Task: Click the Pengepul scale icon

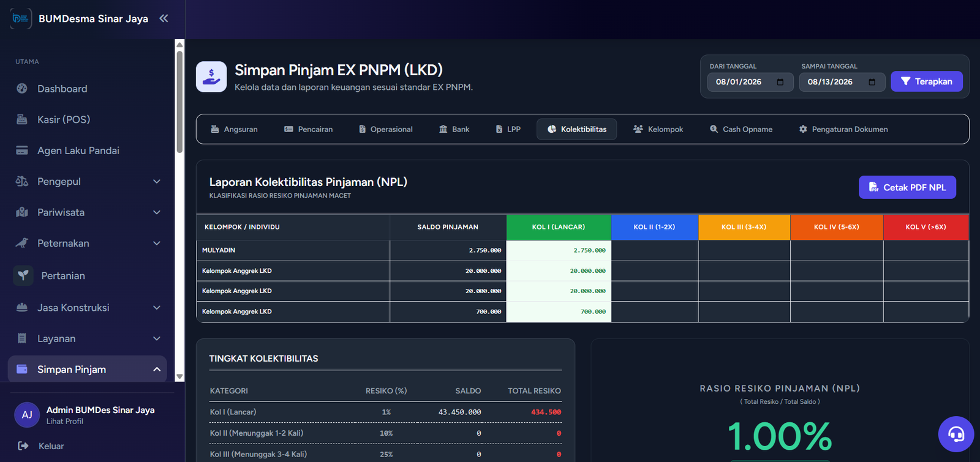Action: pyautogui.click(x=22, y=181)
